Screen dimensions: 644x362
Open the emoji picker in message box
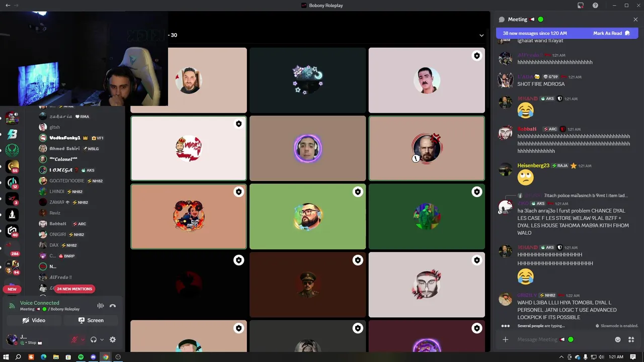click(x=618, y=339)
